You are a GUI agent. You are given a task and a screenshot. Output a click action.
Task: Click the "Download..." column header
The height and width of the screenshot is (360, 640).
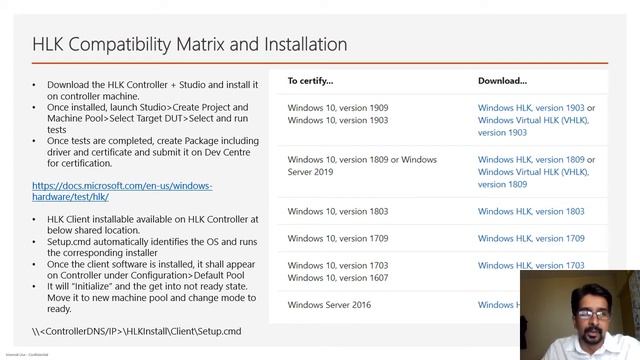tap(502, 81)
